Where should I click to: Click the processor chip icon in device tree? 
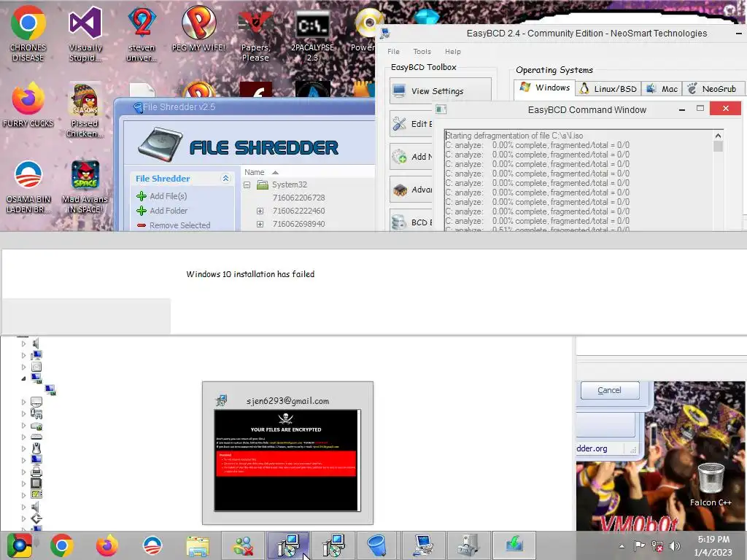[x=36, y=483]
